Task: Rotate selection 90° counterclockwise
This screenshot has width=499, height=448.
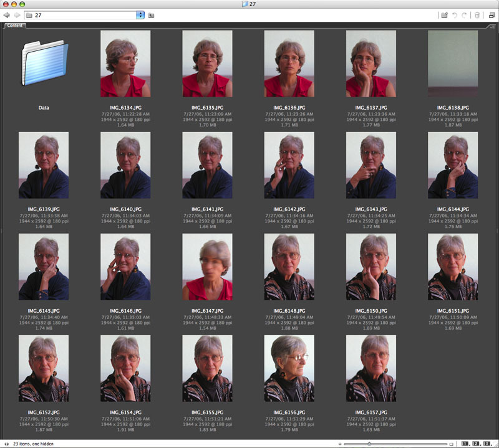Action: (x=454, y=15)
